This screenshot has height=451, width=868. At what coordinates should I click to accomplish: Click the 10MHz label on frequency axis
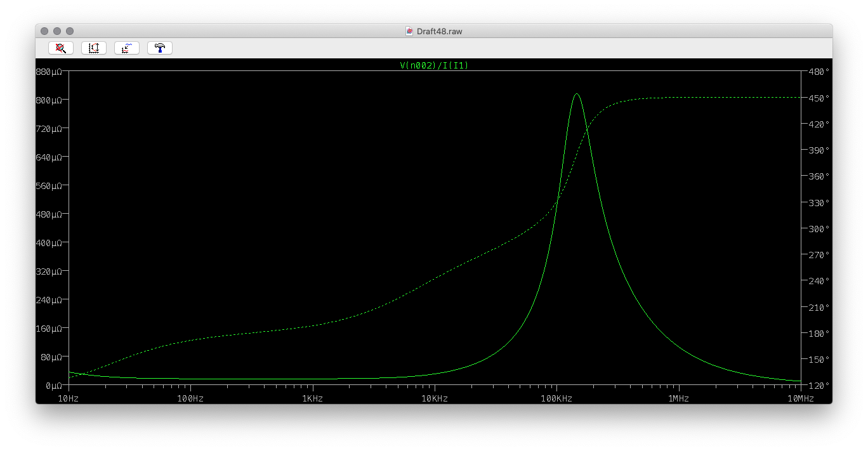point(800,398)
